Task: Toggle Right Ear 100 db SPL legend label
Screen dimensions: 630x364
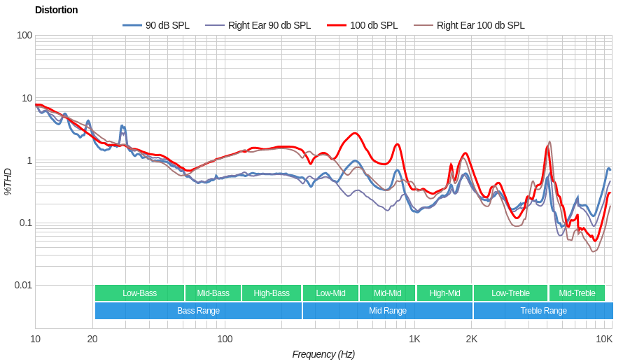Action: pyautogui.click(x=480, y=25)
